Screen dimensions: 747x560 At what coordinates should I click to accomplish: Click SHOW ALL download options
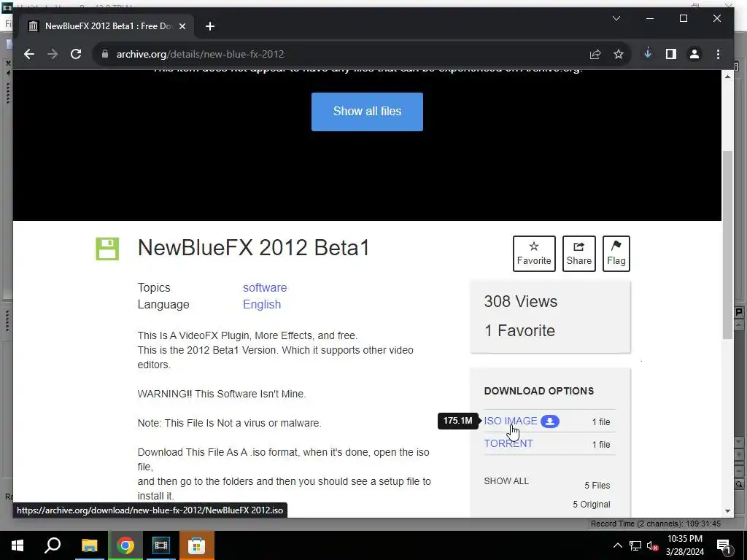click(506, 481)
